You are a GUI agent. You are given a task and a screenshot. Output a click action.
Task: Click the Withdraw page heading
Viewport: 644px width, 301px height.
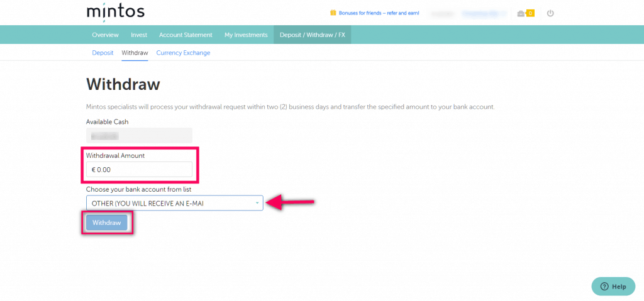tap(123, 85)
